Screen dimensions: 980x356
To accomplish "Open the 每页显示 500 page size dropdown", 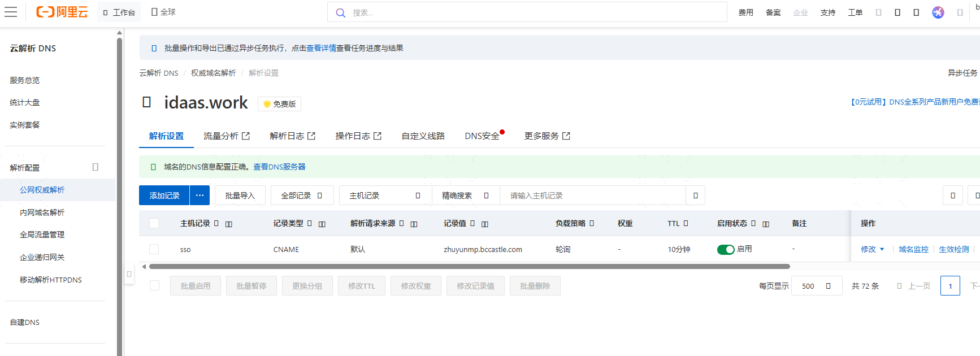I will tap(817, 286).
